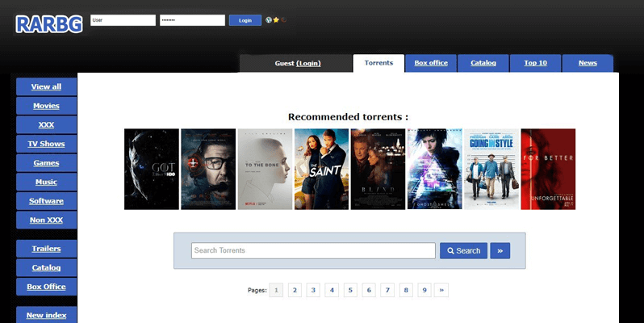The width and height of the screenshot is (644, 323).
Task: Open the Going in Style poster
Action: (x=491, y=169)
